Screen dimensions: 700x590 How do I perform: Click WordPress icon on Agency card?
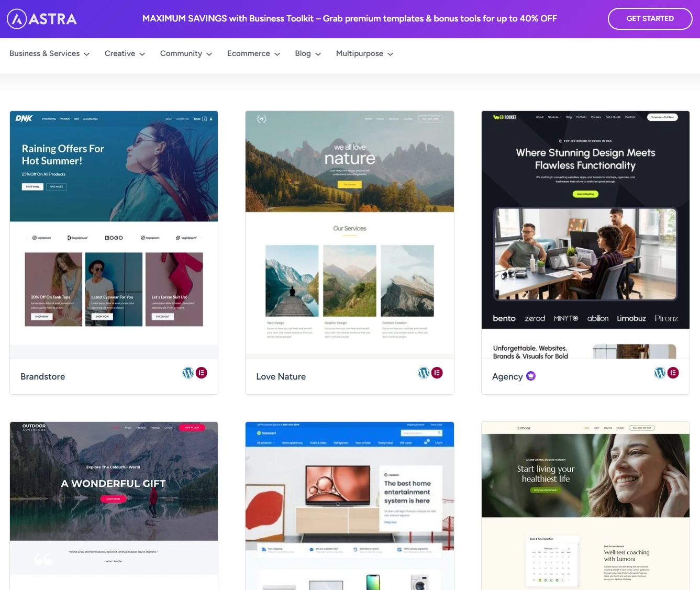pyautogui.click(x=660, y=373)
